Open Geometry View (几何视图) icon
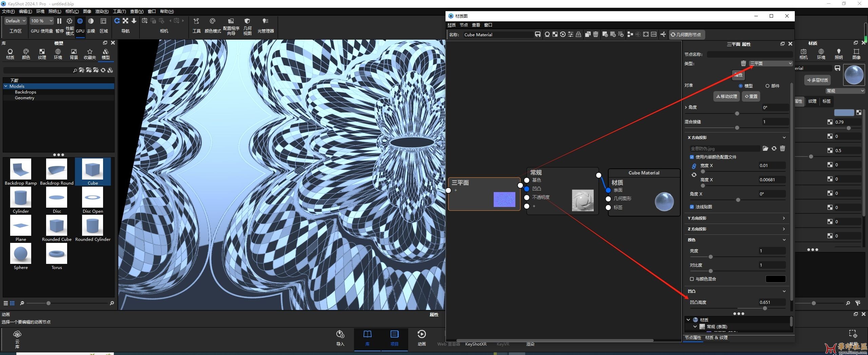The height and width of the screenshot is (355, 868). [247, 21]
